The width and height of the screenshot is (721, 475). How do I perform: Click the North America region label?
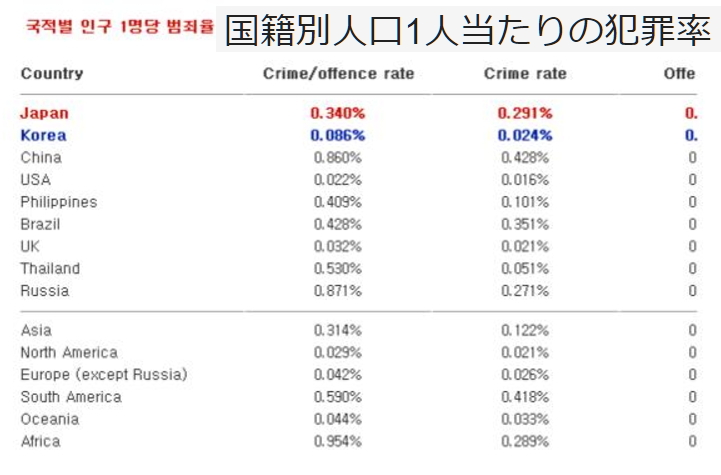coord(69,352)
